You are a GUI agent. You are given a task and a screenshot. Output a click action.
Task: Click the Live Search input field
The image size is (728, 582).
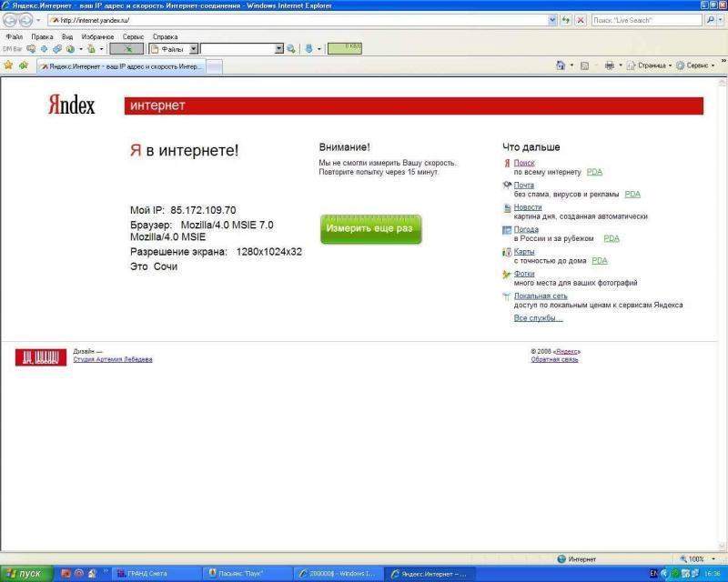646,20
